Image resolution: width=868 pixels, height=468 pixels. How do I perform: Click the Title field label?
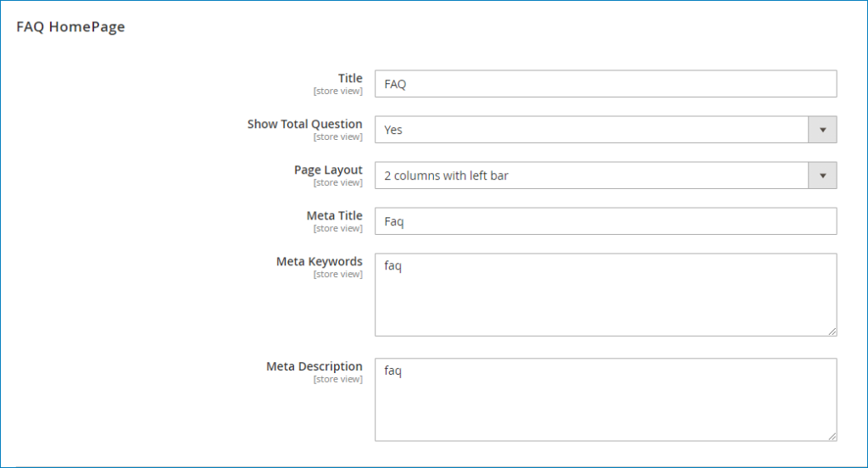coord(350,78)
